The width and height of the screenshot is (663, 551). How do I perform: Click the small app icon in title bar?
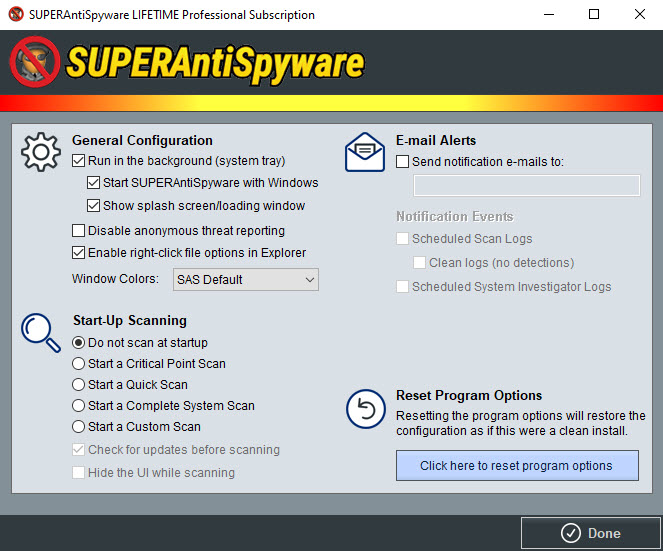(16, 14)
